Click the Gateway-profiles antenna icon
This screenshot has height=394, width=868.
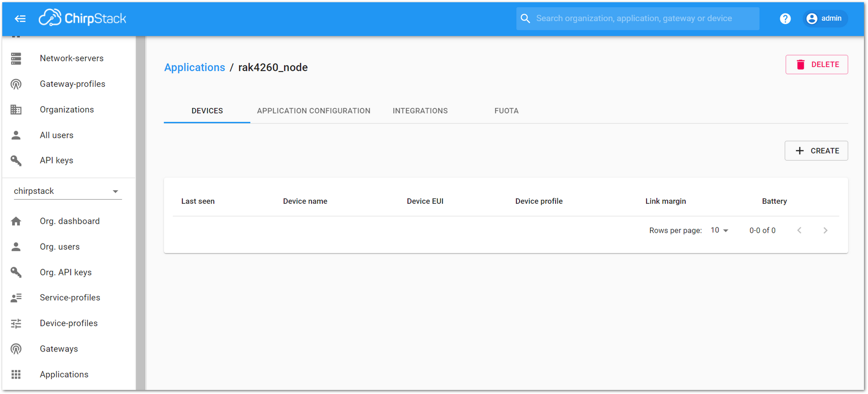(x=16, y=84)
